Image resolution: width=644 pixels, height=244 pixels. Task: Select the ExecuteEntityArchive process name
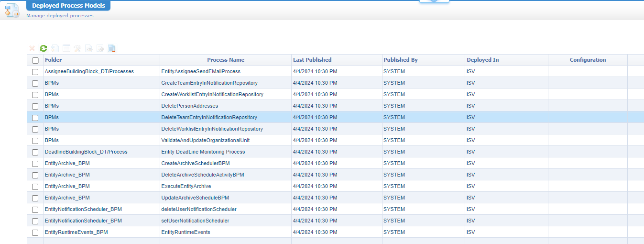pyautogui.click(x=186, y=186)
